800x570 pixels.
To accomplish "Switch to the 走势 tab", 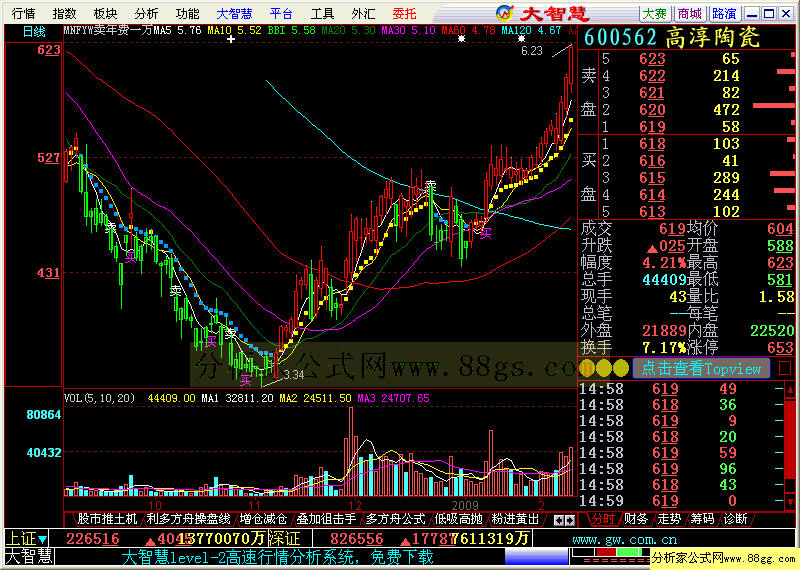I will [x=669, y=519].
